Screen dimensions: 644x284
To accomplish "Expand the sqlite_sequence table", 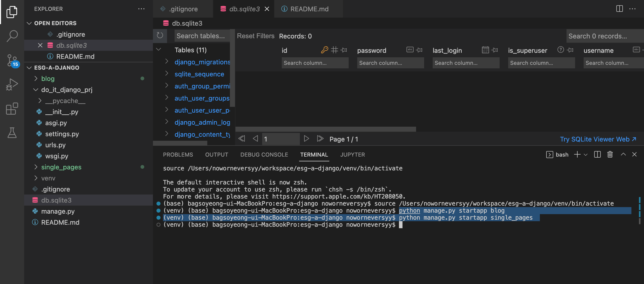I will tap(167, 74).
